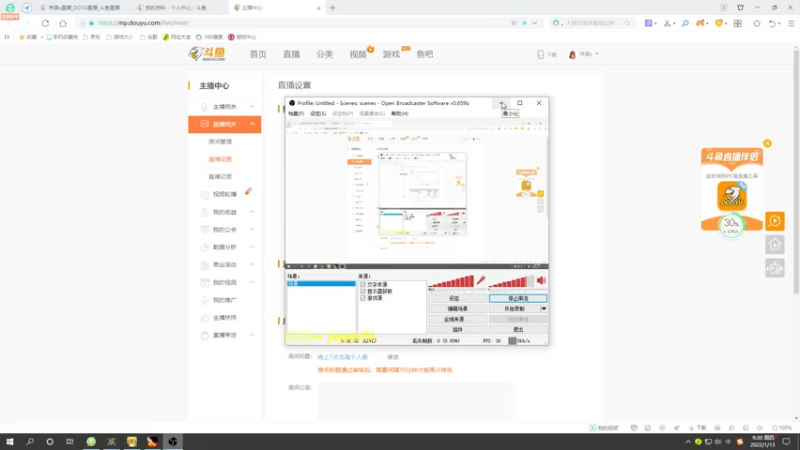Image resolution: width=800 pixels, height=450 pixels.
Task: Click the scissors screenshot icon in browser toolbar
Action: tap(667, 23)
